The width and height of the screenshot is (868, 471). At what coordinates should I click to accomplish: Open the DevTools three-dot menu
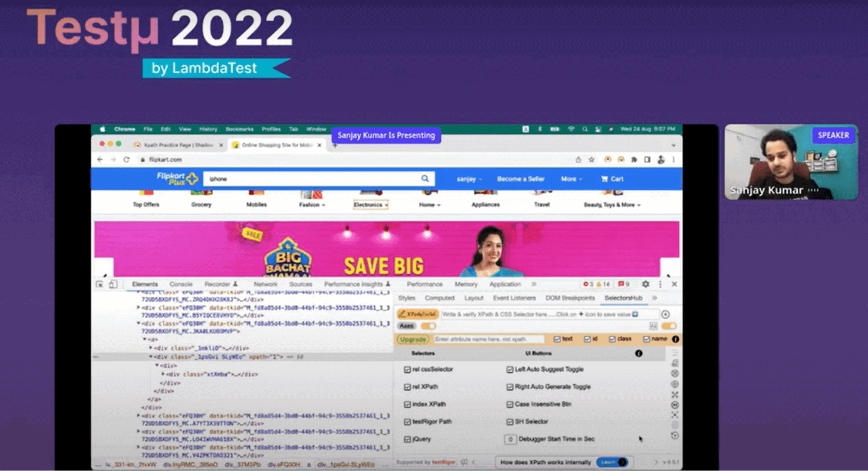(660, 284)
